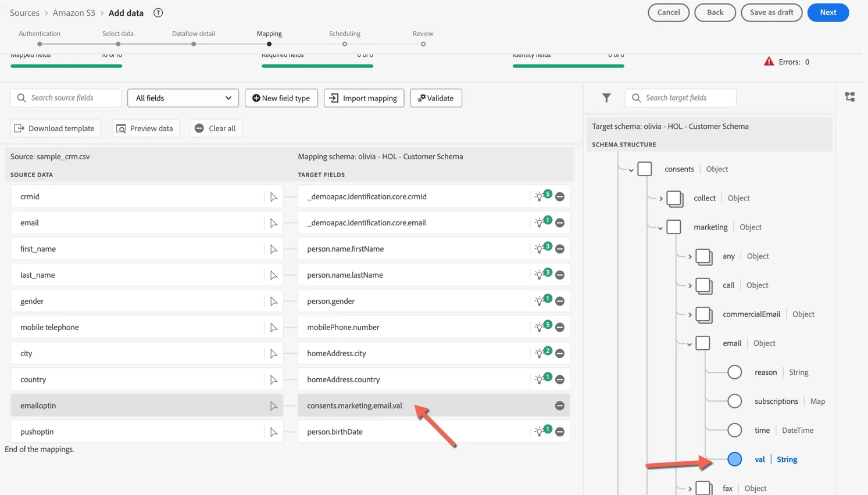Click the help question mark icon

click(x=158, y=13)
